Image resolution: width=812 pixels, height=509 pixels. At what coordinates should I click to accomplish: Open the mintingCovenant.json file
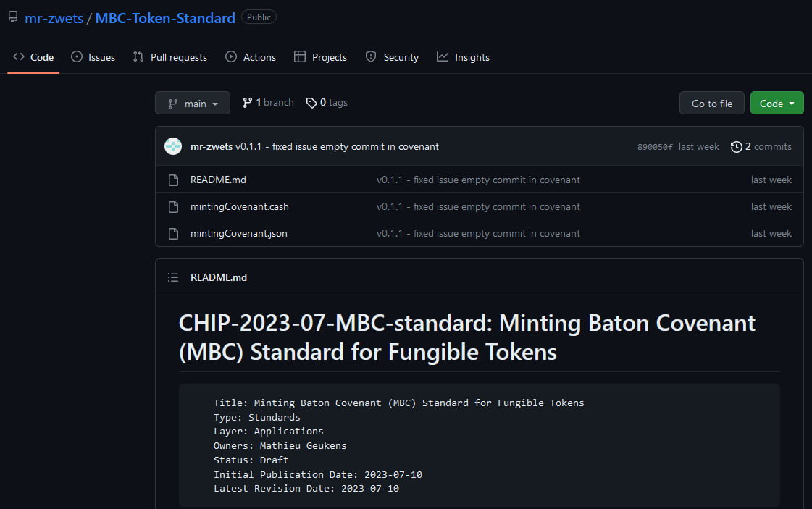239,234
